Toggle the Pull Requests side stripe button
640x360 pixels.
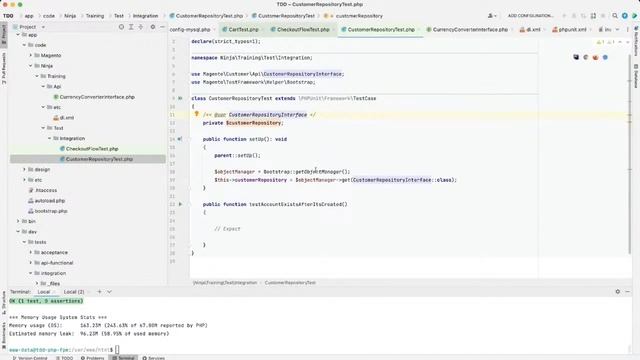(4, 69)
